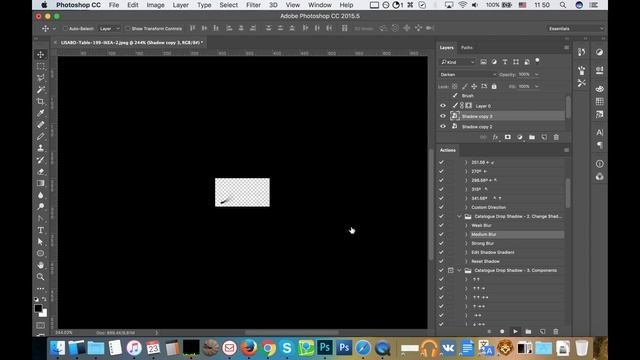This screenshot has width=640, height=360.
Task: Open the Essentials workspace dropdown
Action: 576,29
